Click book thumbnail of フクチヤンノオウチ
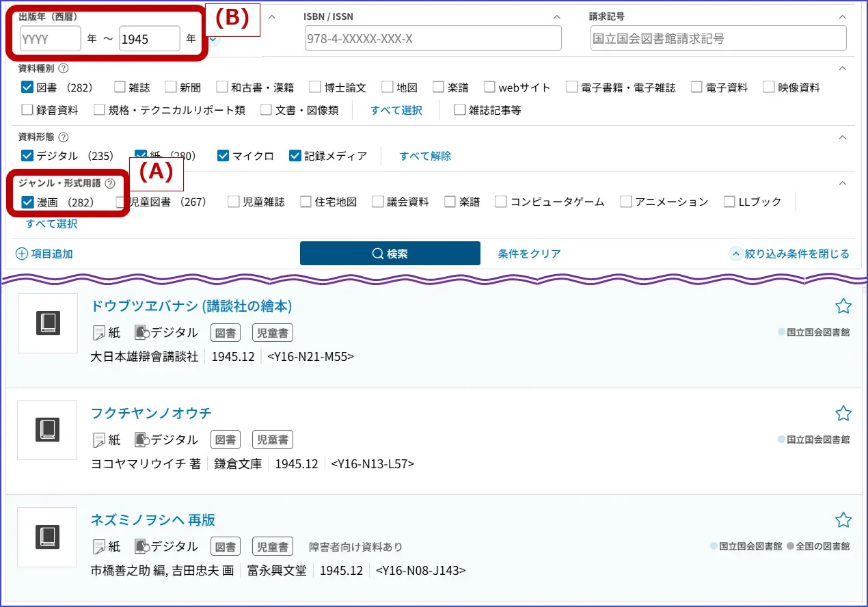868x607 pixels. tap(48, 430)
